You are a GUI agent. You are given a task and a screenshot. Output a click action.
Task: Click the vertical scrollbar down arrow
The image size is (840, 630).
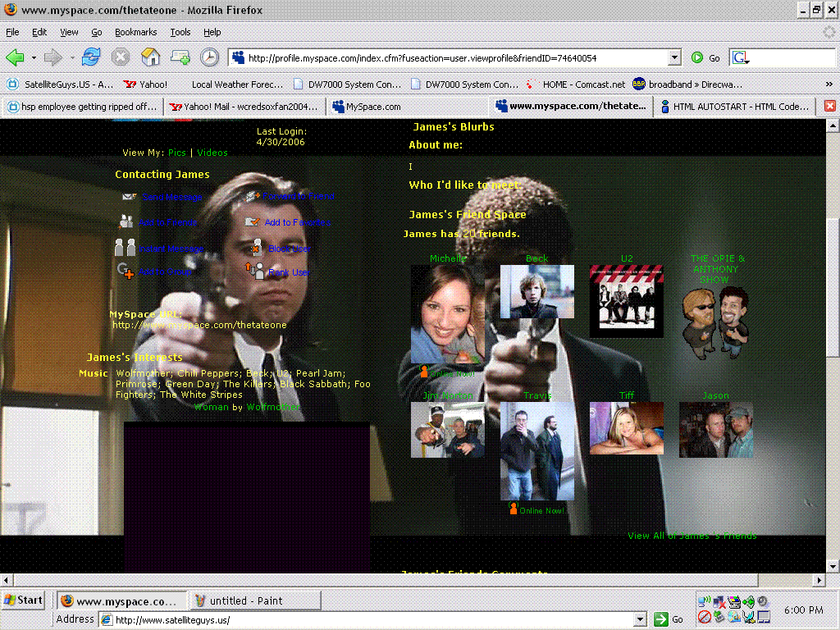pos(832,566)
